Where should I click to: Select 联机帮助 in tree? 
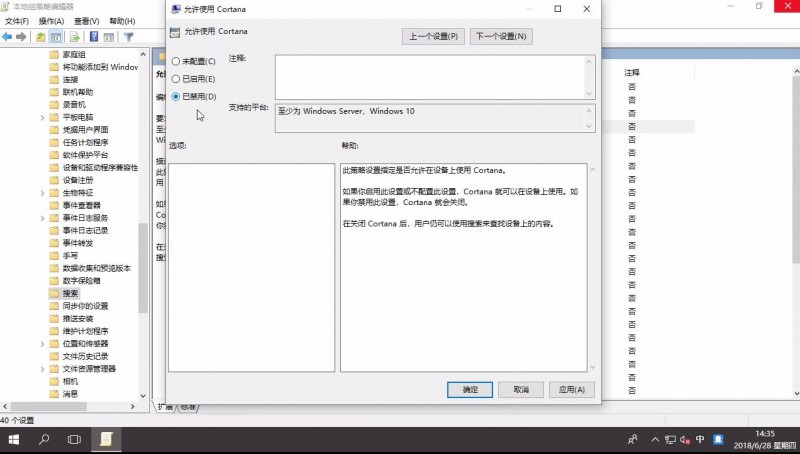click(78, 92)
